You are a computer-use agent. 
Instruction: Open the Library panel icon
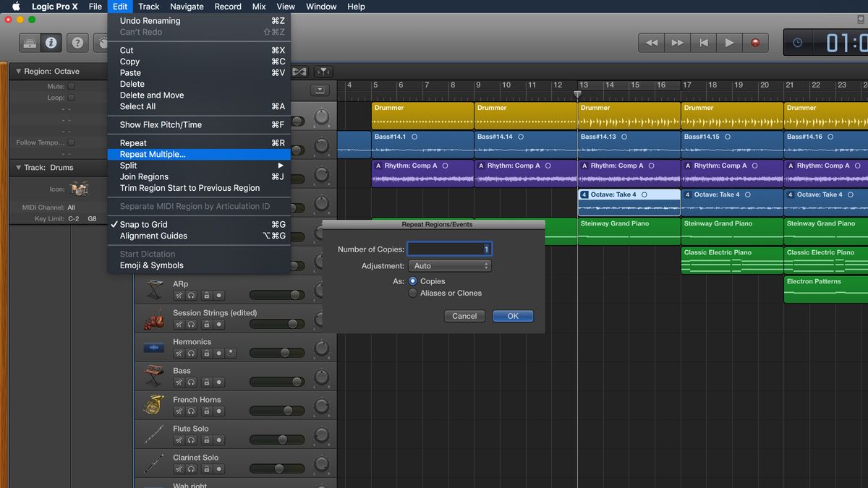[x=29, y=43]
